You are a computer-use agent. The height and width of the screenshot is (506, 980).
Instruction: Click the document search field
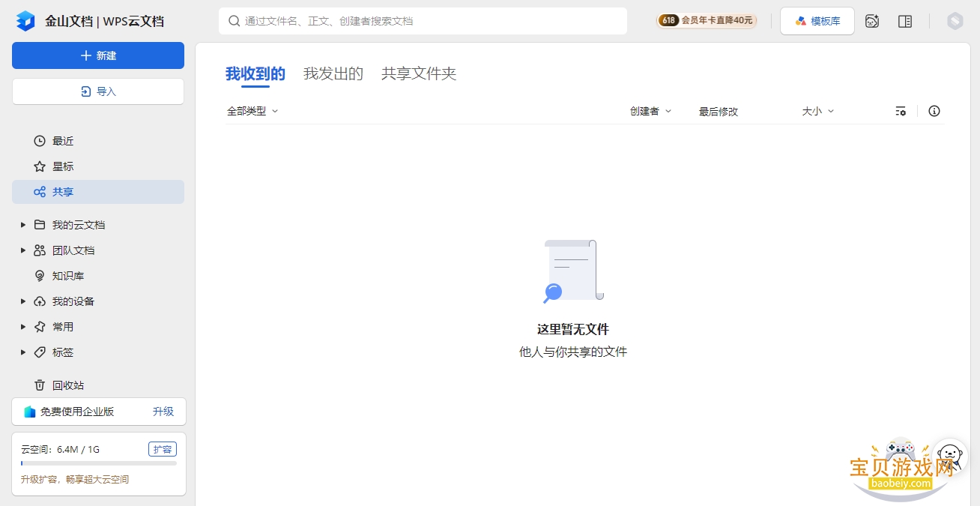click(423, 21)
